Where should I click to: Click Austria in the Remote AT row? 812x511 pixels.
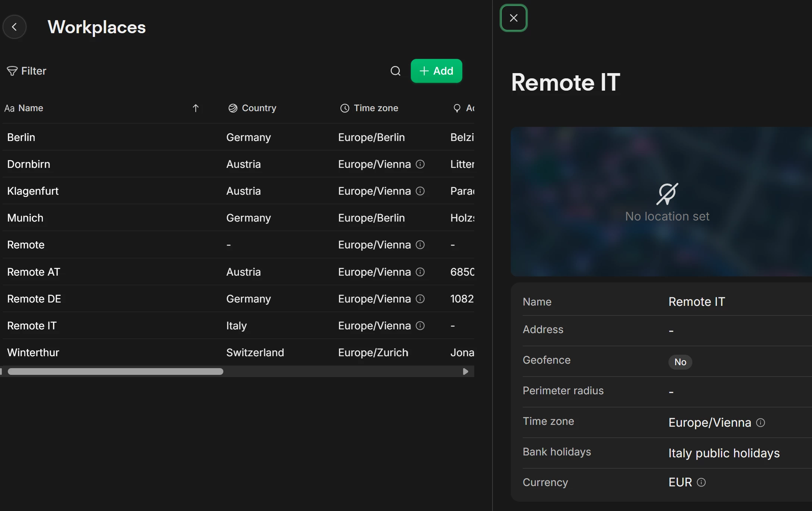coord(243,272)
